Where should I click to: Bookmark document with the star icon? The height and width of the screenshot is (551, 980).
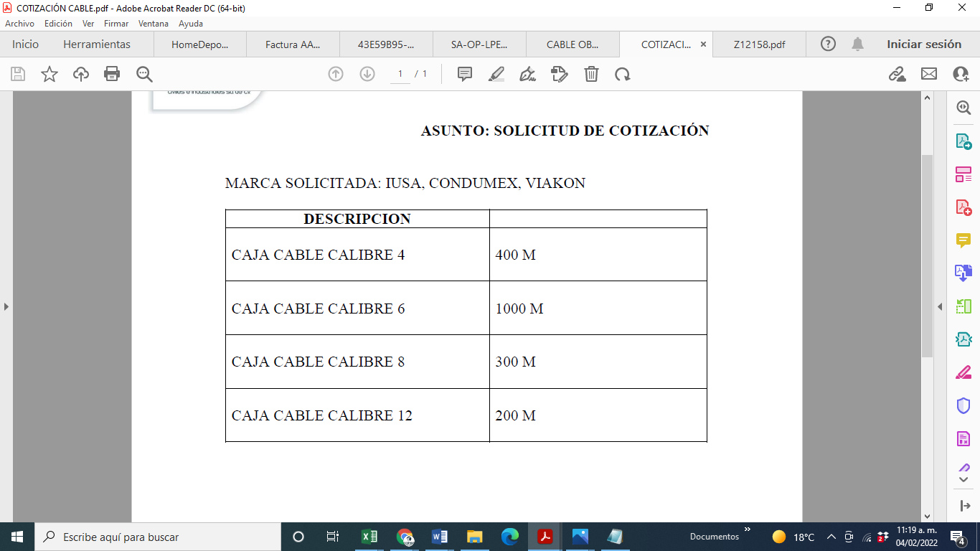pyautogui.click(x=50, y=74)
